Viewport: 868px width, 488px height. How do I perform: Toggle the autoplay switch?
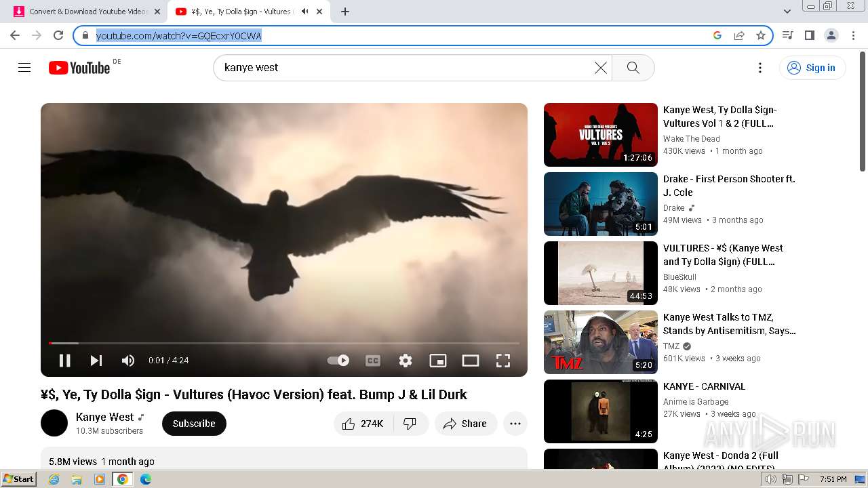point(338,361)
